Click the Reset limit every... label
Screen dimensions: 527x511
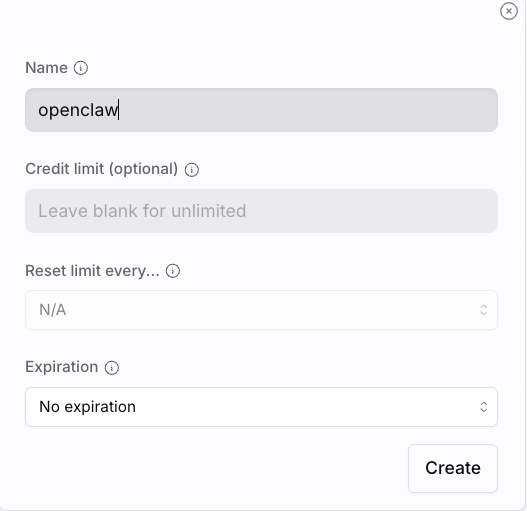pos(92,271)
